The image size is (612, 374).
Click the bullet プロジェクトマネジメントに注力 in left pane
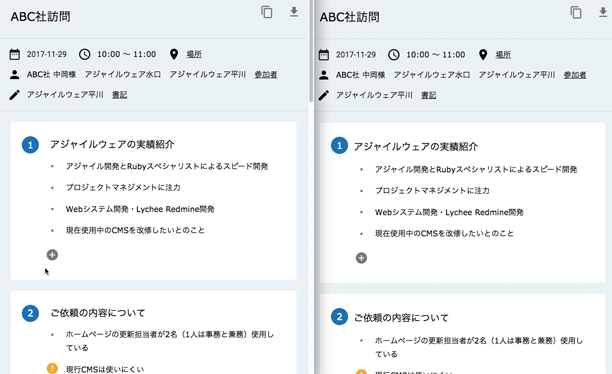123,187
